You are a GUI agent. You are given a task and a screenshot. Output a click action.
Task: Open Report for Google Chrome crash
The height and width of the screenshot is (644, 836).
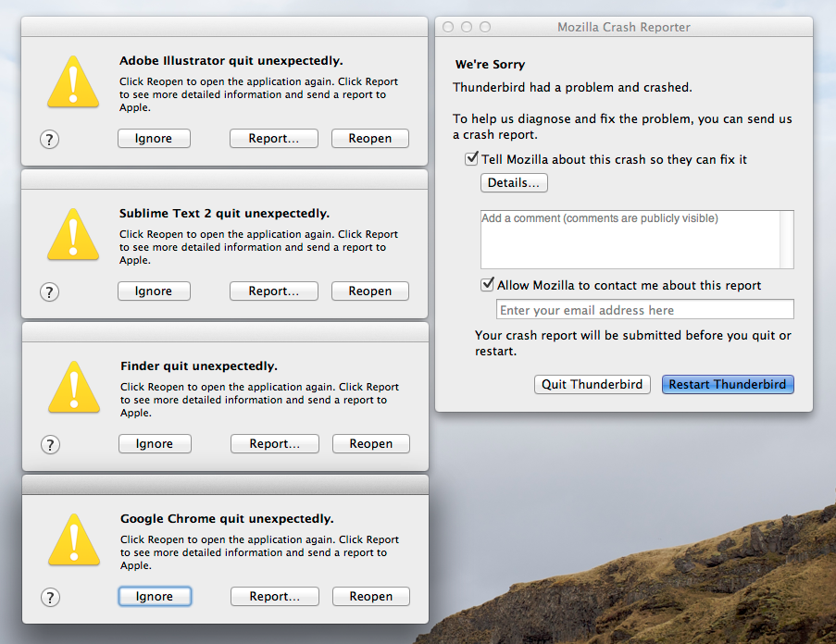[275, 597]
